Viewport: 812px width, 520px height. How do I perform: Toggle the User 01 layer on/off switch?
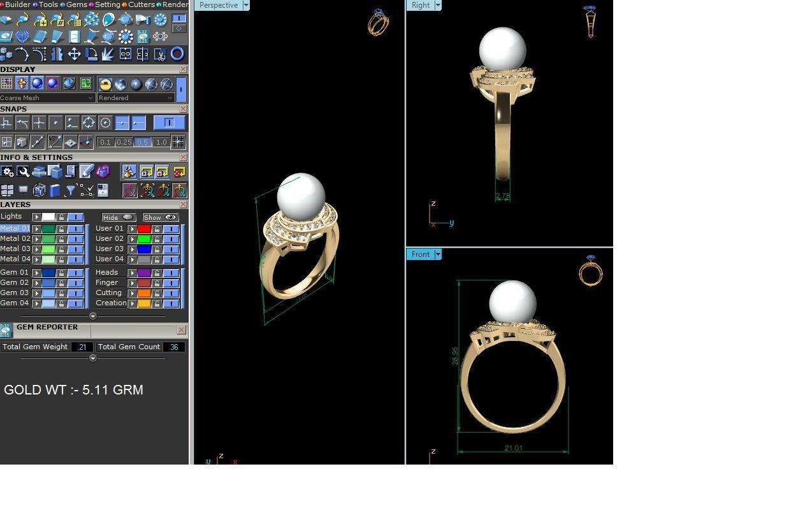(171, 228)
